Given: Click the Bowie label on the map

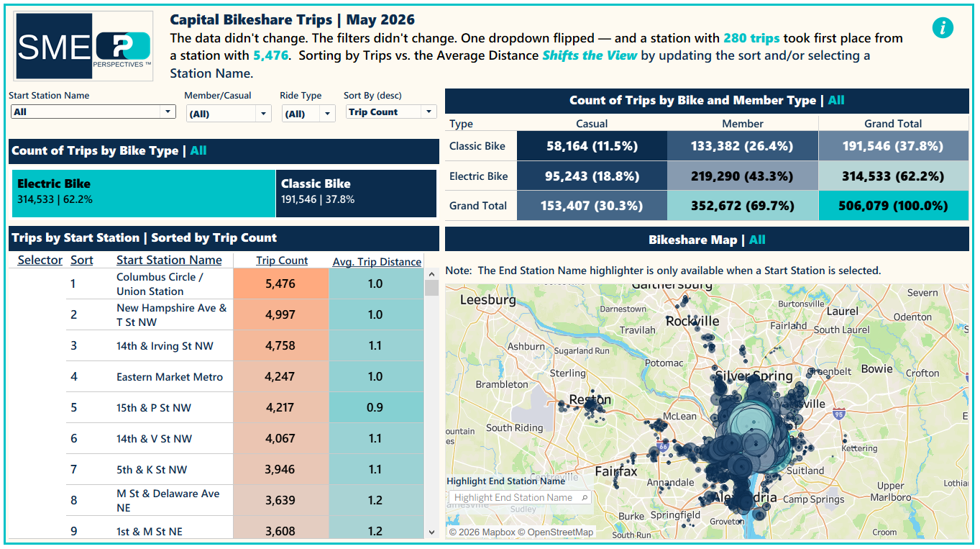Looking at the screenshot, I should coord(876,368).
